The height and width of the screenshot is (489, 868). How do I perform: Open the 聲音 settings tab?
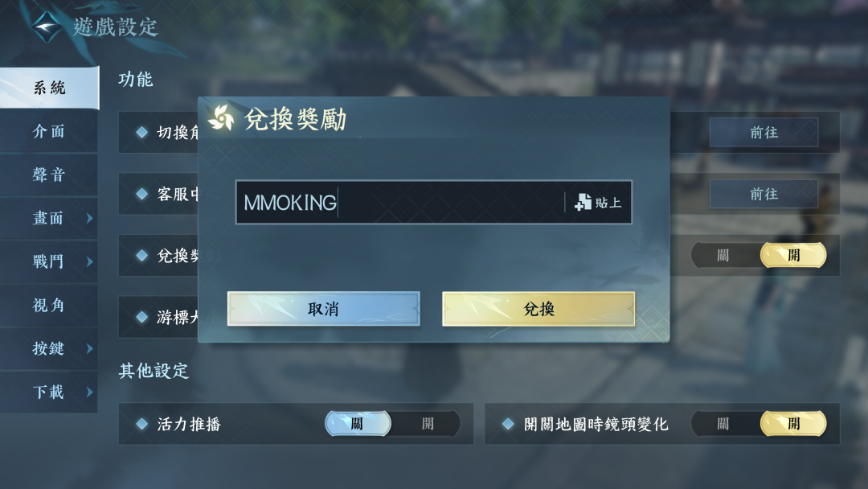tap(49, 175)
